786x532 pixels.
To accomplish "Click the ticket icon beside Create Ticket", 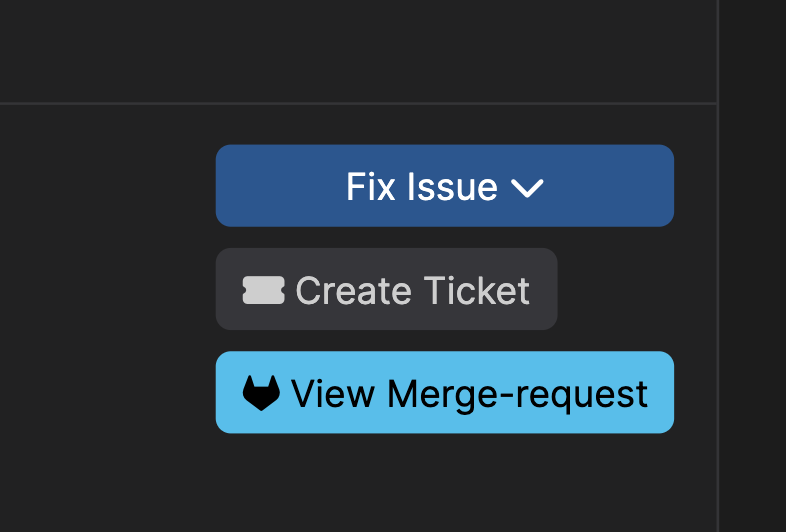I will click(264, 290).
